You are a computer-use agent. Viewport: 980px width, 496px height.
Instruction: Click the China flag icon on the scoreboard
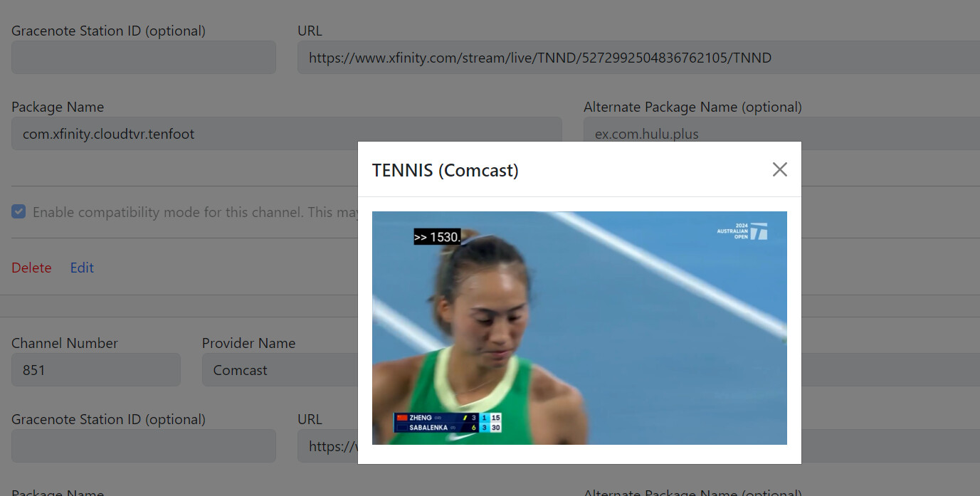(x=402, y=418)
